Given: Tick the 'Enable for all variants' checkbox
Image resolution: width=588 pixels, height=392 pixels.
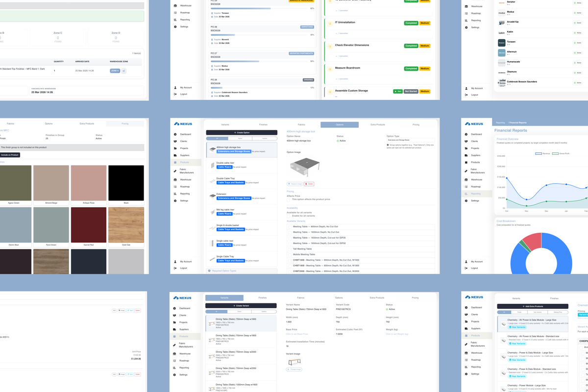Looking at the screenshot, I should coord(289,216).
